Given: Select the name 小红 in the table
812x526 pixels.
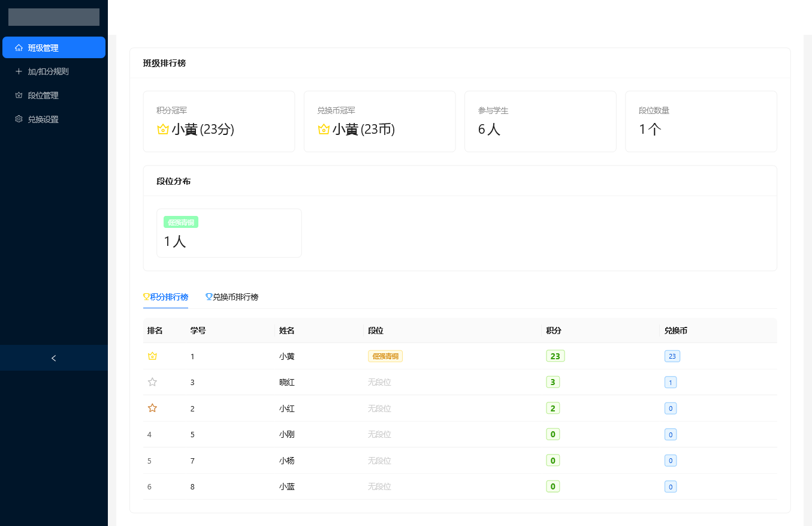Looking at the screenshot, I should pyautogui.click(x=287, y=408).
